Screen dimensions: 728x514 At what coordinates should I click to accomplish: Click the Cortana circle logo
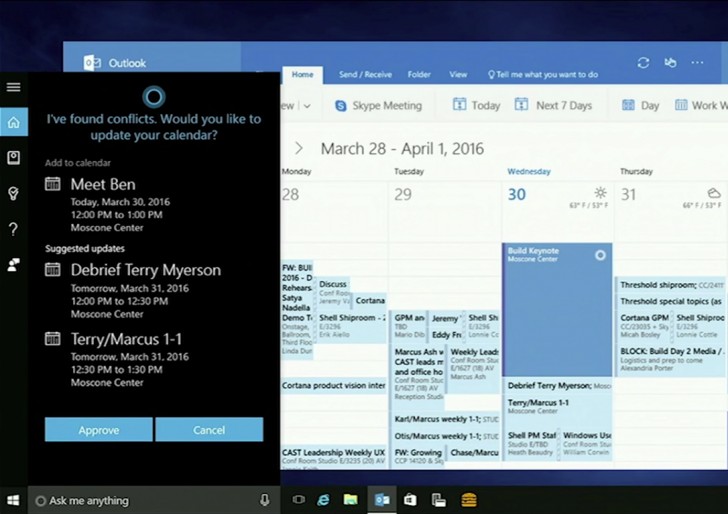[154, 97]
